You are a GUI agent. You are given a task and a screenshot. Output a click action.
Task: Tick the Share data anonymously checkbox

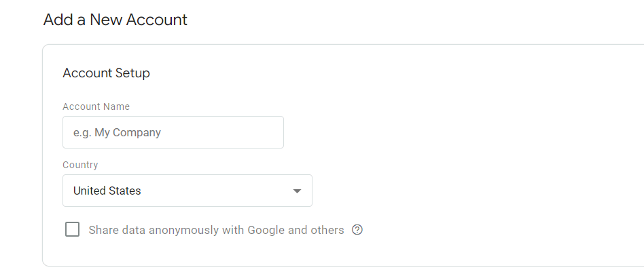coord(72,230)
